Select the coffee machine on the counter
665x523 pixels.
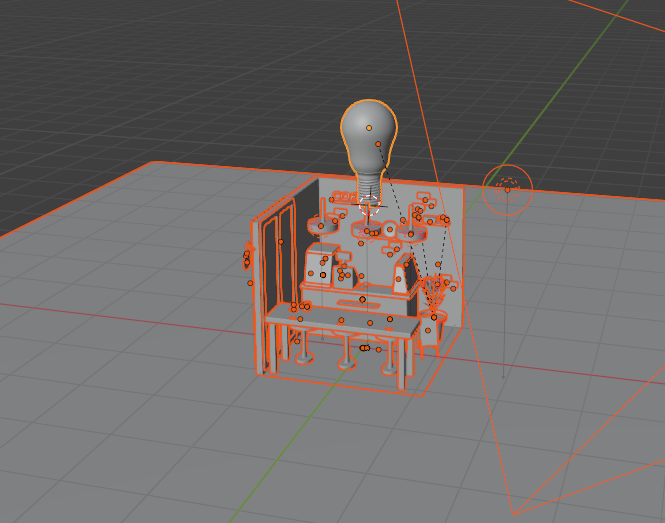point(322,264)
